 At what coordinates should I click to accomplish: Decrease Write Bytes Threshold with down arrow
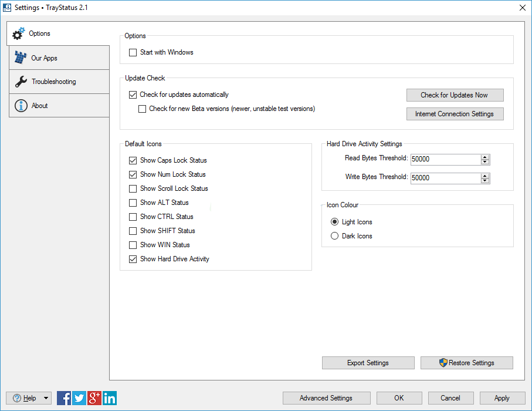tap(485, 180)
